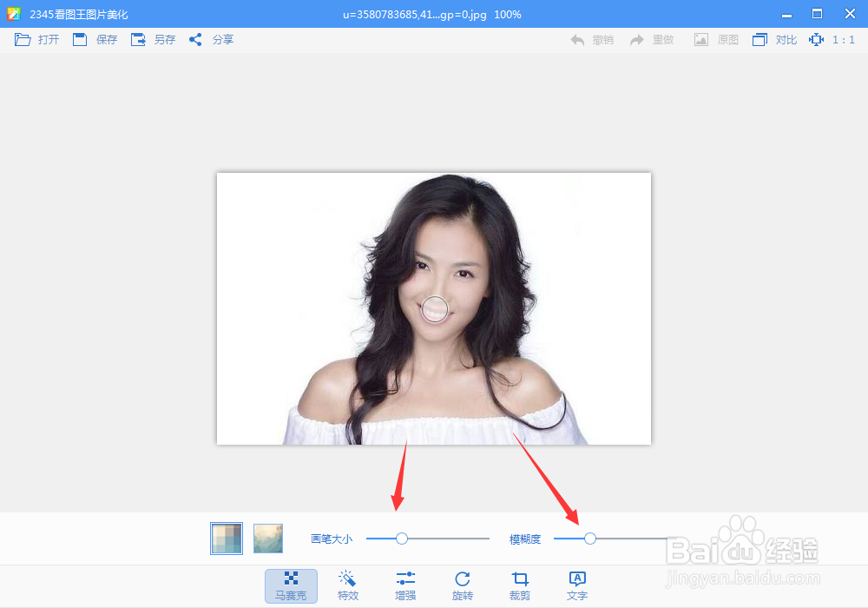868x608 pixels.
Task: Click the 打开 label in the toolbar
Action: point(49,40)
